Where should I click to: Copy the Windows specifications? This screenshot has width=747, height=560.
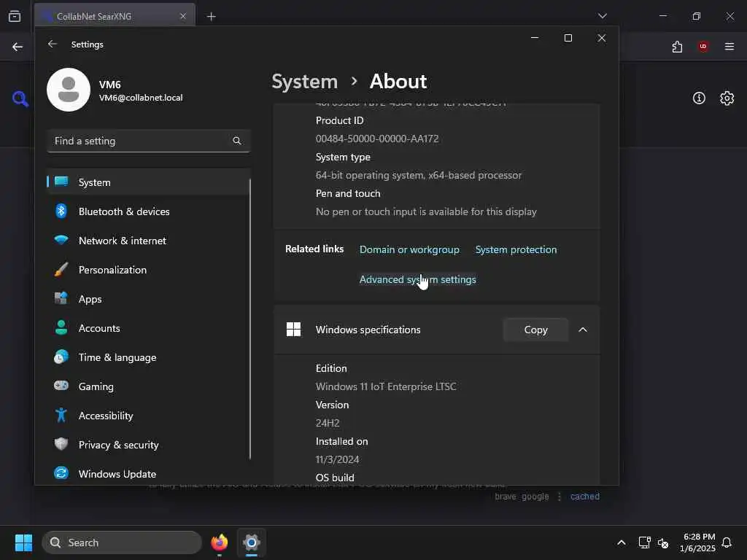point(535,330)
